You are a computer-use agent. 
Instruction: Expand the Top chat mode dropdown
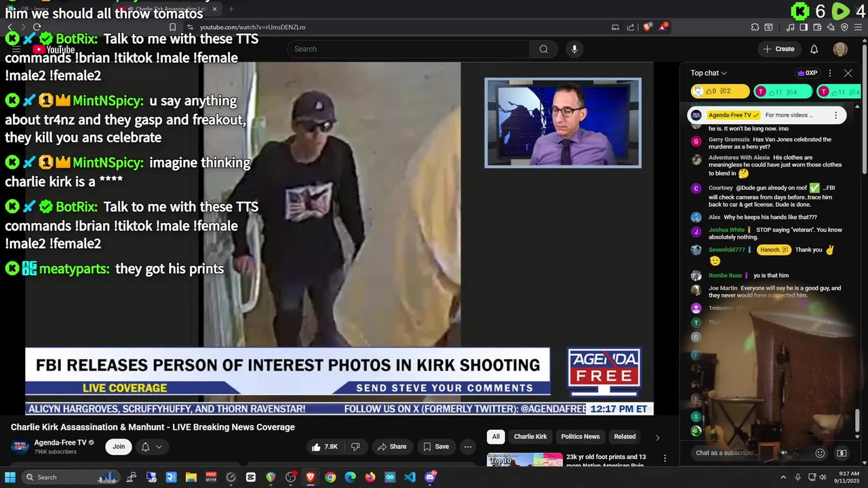pyautogui.click(x=709, y=73)
